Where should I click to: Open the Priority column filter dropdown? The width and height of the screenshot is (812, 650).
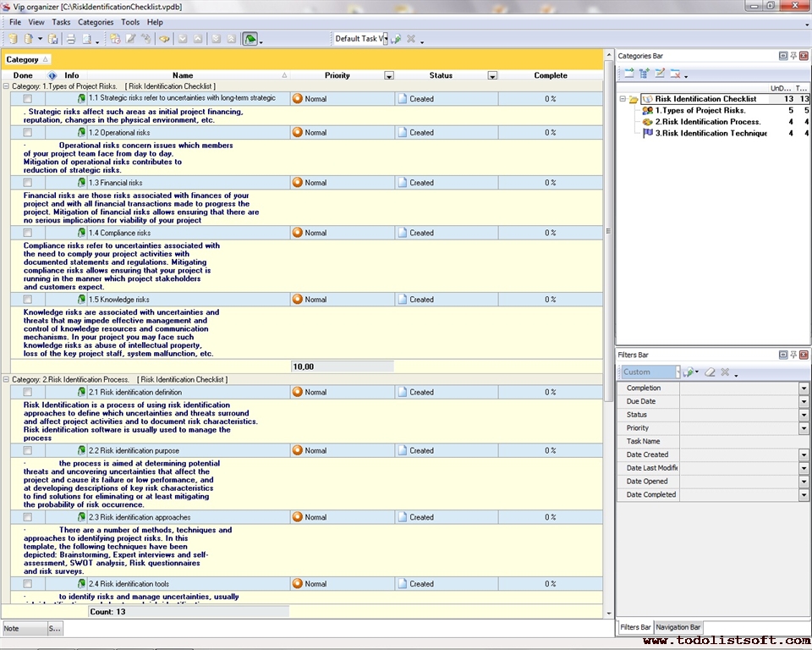click(389, 75)
